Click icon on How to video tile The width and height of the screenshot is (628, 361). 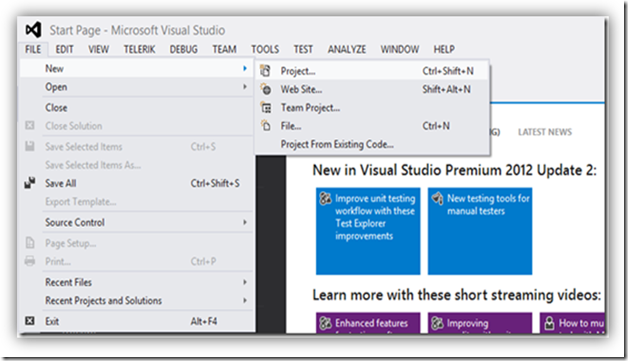click(x=549, y=323)
